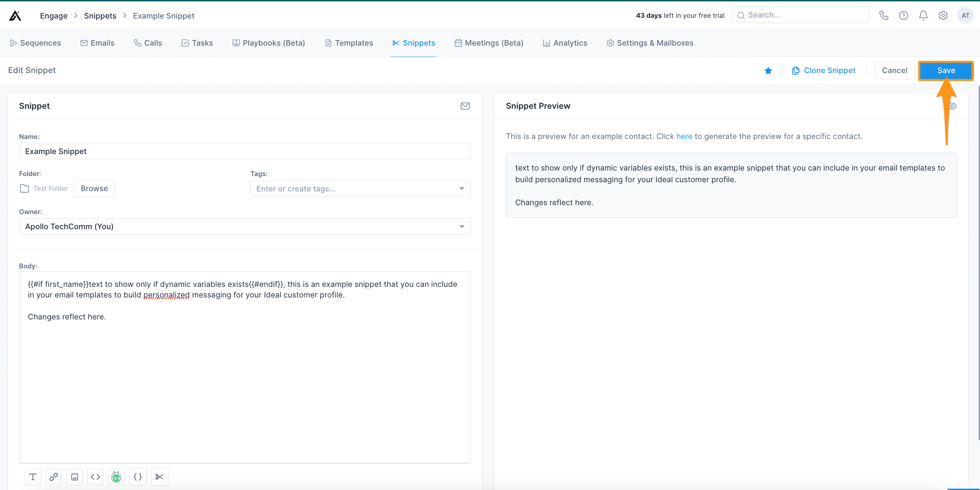Open the Sequences tab
The width and height of the screenshot is (980, 490).
(x=35, y=43)
